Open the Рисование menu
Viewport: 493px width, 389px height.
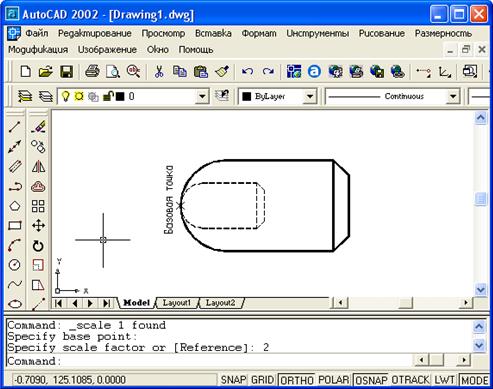pos(382,33)
